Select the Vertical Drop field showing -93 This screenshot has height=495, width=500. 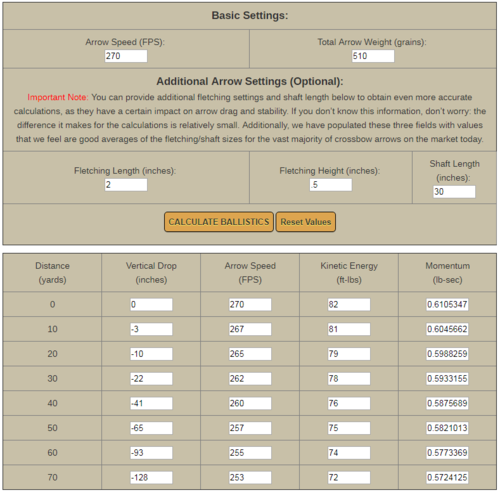click(151, 453)
